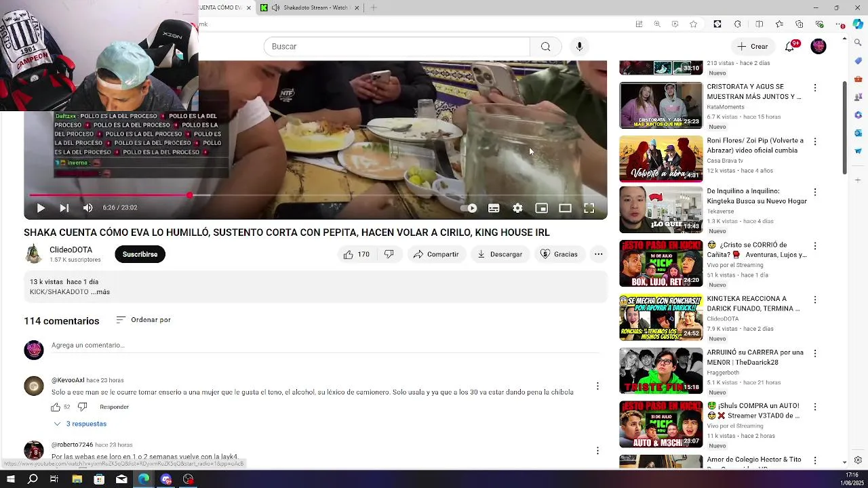
Task: Open options menu for KevooAxl comment
Action: [x=597, y=386]
